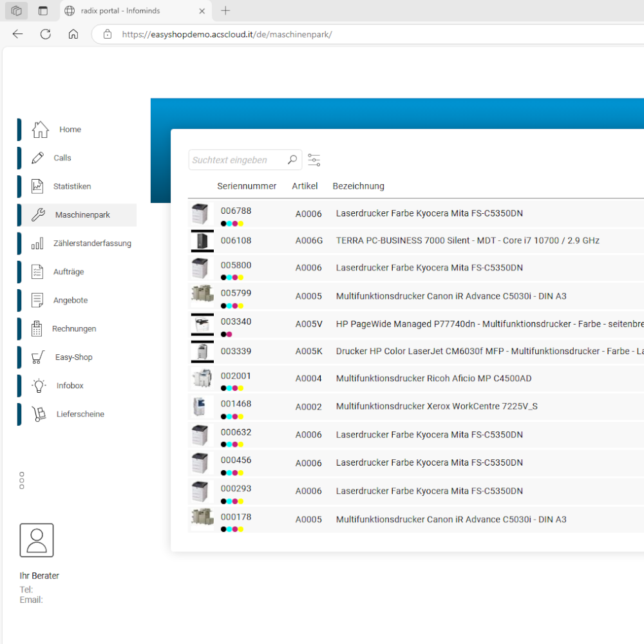This screenshot has width=644, height=644.
Task: Open Drucker HP Color LaserJet CM6030f row
Action: click(416, 352)
